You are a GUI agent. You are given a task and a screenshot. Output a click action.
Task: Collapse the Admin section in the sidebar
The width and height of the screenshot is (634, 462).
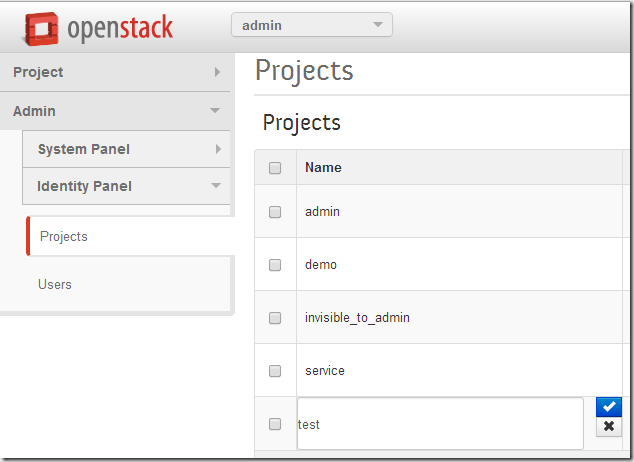[115, 111]
